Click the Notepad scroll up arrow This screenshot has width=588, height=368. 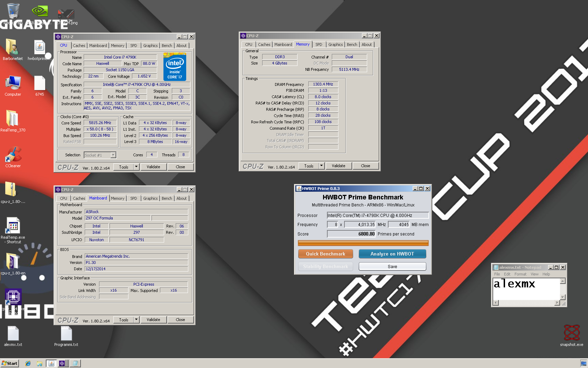tap(563, 281)
